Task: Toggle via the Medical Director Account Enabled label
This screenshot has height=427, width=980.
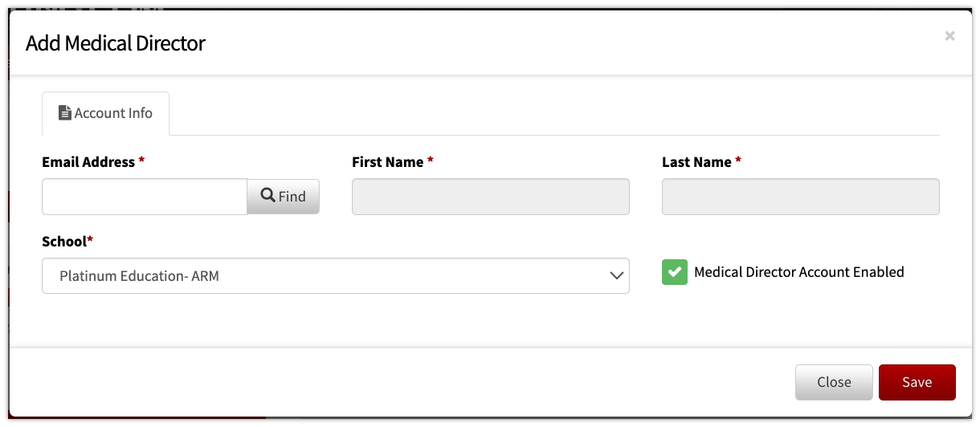Action: tap(798, 272)
